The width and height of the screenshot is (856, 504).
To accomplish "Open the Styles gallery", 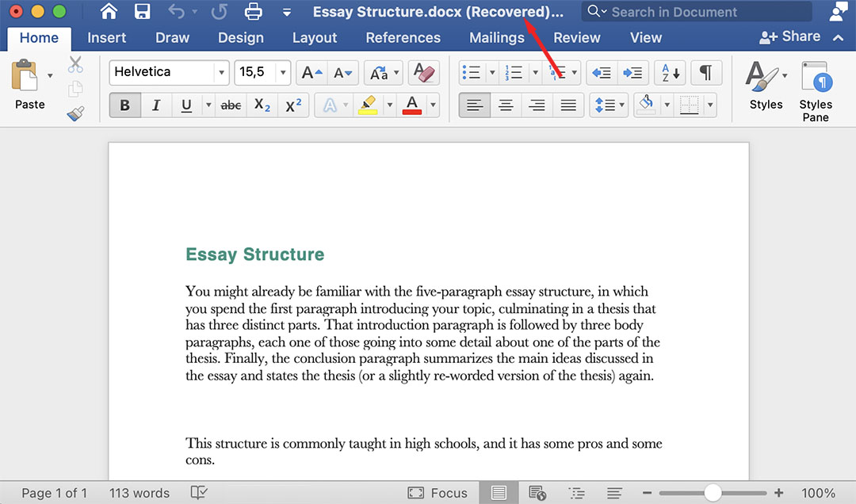I will click(766, 85).
